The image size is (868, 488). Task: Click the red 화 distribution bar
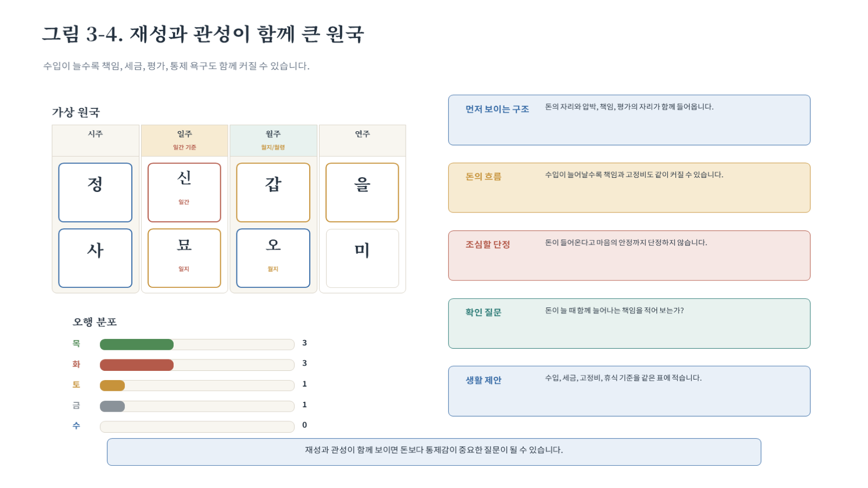137,365
